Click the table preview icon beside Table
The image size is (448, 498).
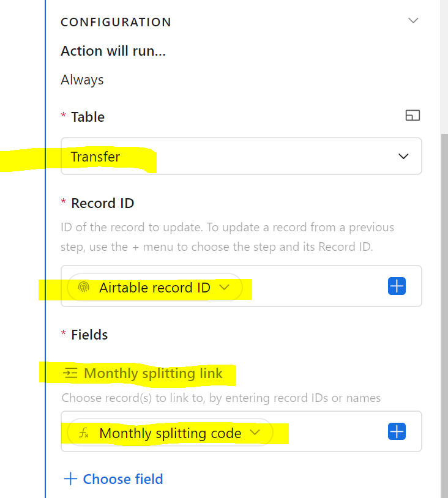(413, 115)
